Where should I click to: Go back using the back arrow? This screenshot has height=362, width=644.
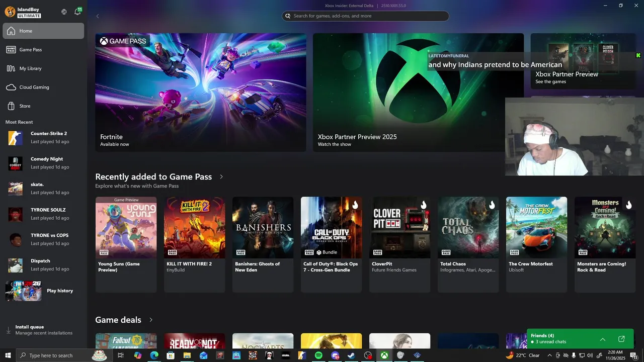click(x=98, y=16)
